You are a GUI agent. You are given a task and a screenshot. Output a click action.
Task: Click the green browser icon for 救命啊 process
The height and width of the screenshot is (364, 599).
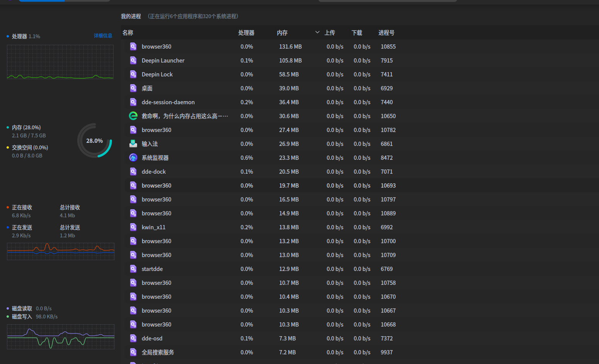(x=133, y=116)
